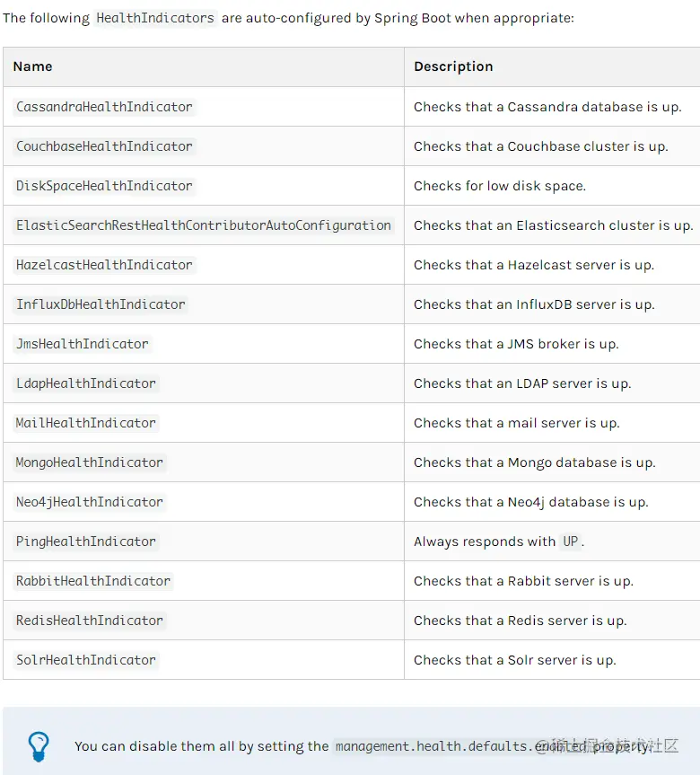The height and width of the screenshot is (775, 700).
Task: Select the MailHealthIndicator entry
Action: click(86, 423)
